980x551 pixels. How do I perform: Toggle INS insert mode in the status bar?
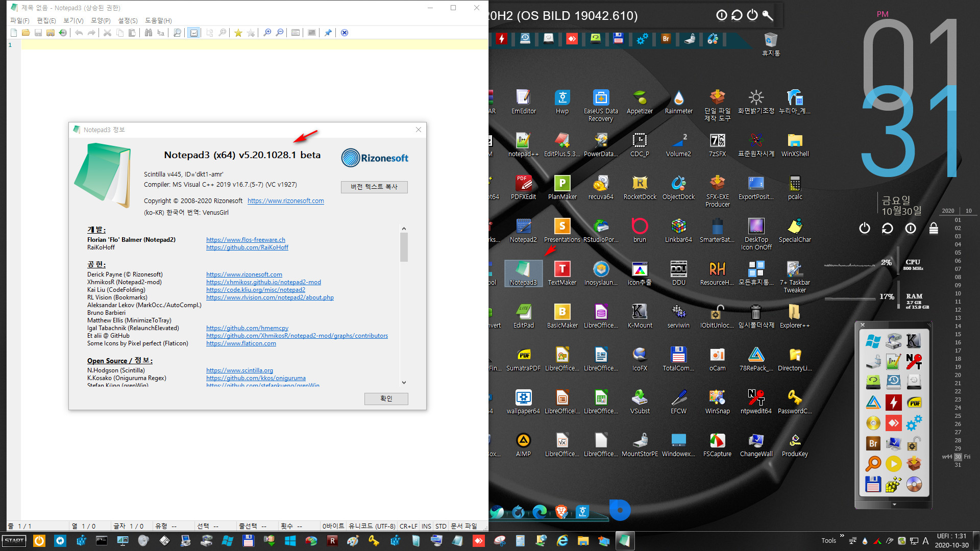(426, 526)
